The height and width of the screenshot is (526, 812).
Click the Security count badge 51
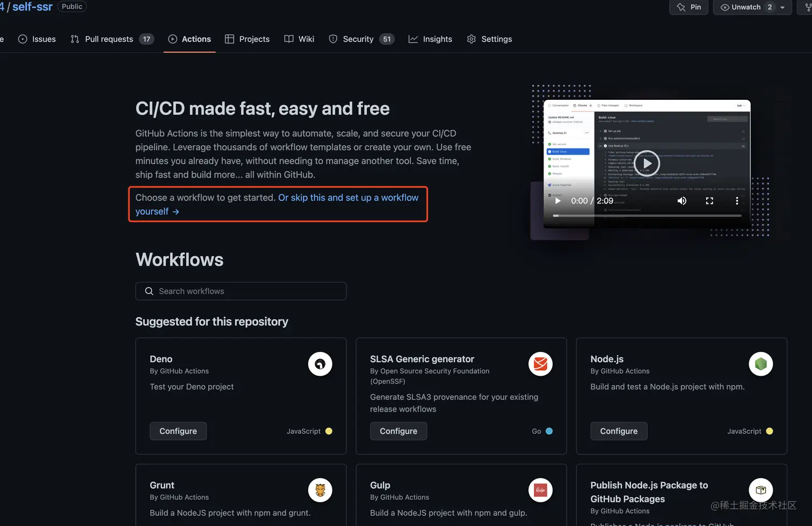click(x=387, y=39)
